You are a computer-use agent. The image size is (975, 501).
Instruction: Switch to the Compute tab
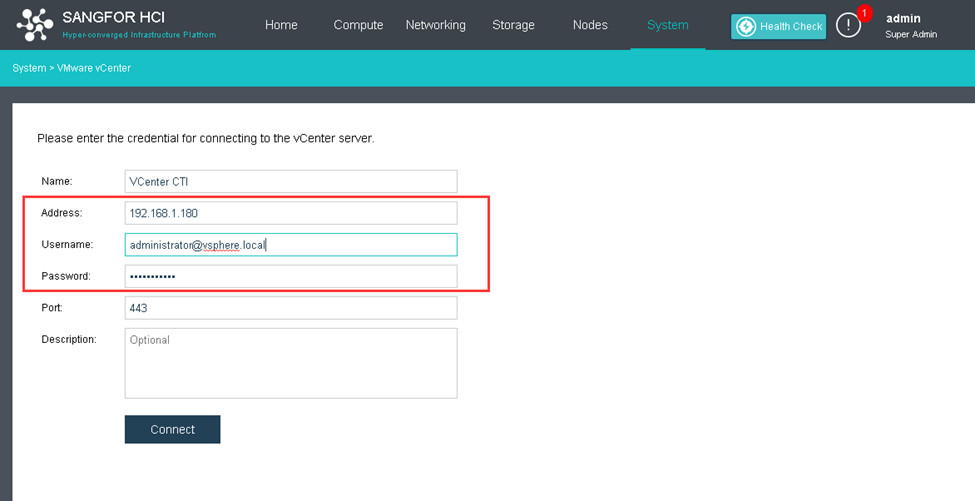(x=358, y=25)
